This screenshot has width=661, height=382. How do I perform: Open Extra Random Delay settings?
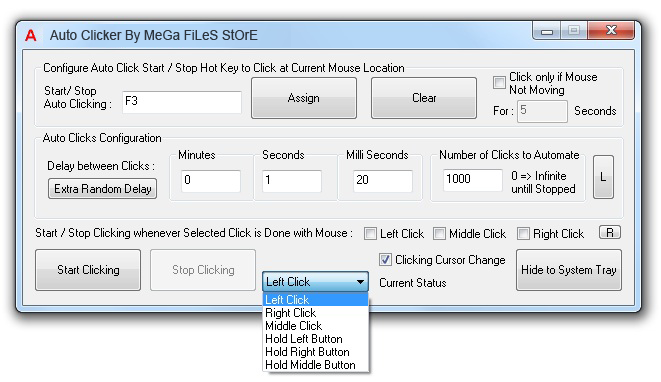[102, 188]
